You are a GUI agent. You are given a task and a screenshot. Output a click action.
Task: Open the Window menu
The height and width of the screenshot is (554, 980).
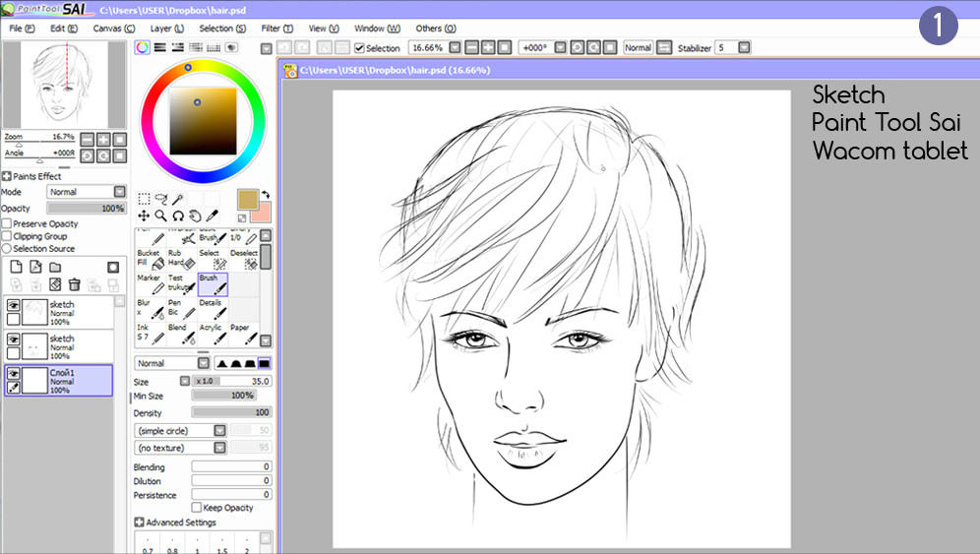click(377, 29)
